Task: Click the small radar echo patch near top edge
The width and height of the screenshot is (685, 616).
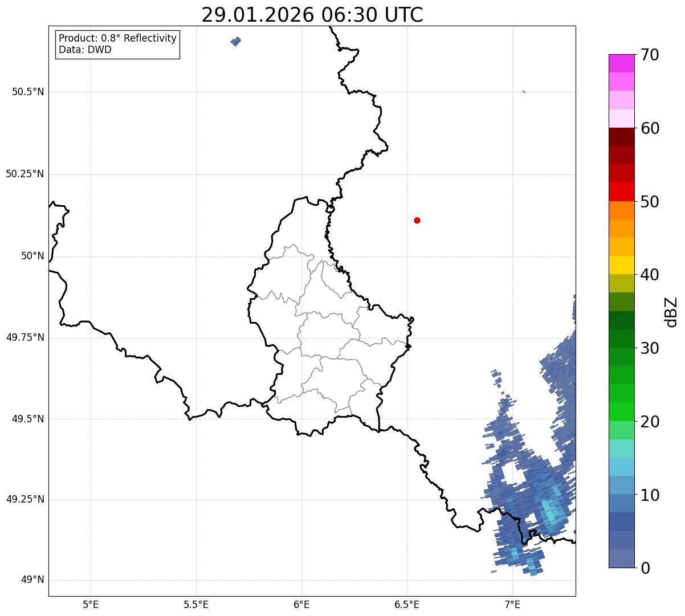Action: 236,41
